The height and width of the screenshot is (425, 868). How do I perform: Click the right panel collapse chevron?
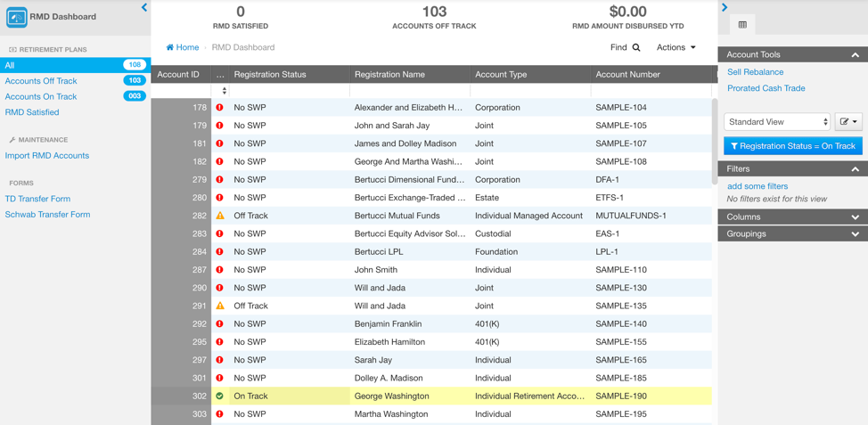[725, 7]
